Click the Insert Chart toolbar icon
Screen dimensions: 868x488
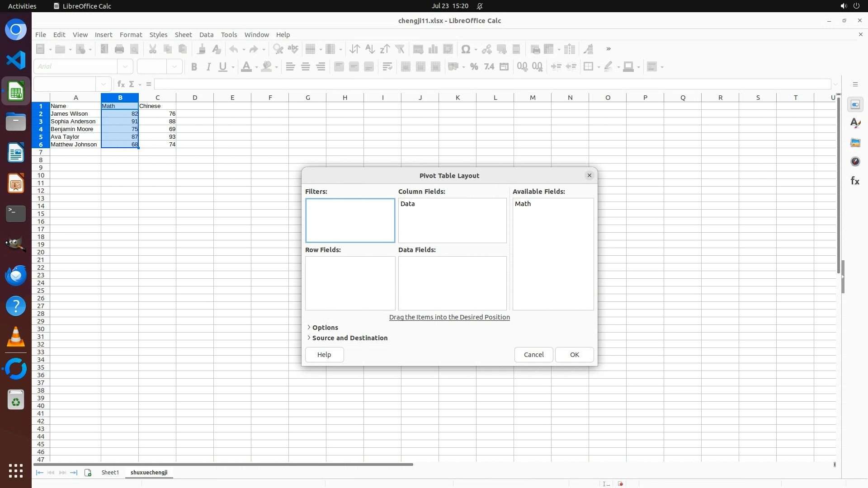(433, 49)
